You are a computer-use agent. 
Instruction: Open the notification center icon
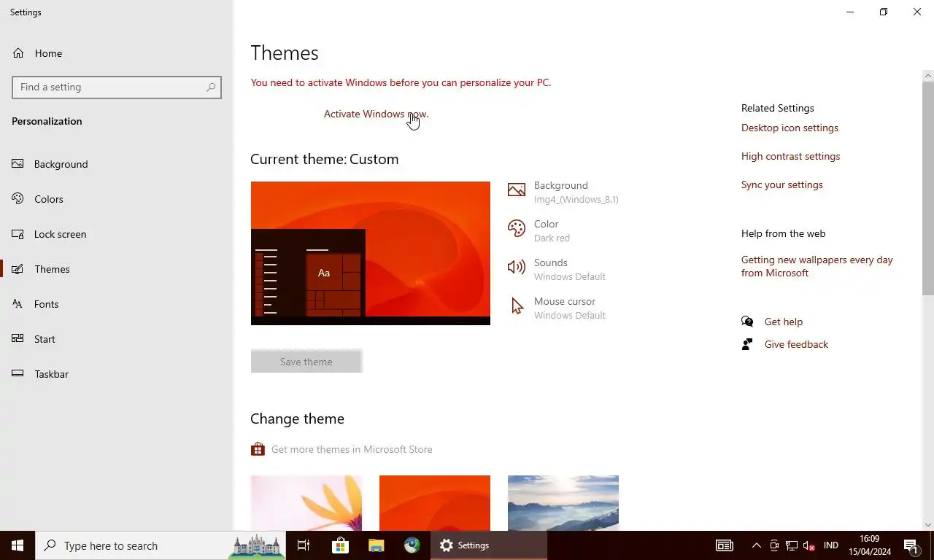[911, 545]
